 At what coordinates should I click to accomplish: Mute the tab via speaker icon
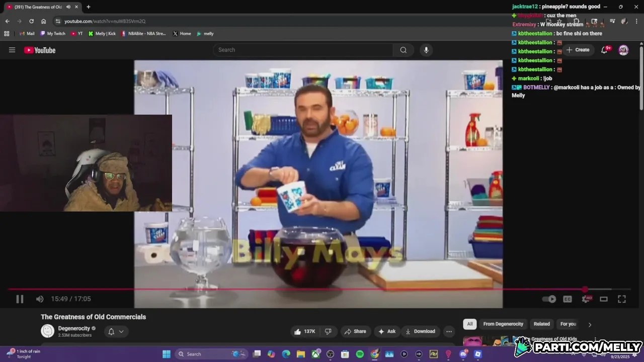coord(68,7)
